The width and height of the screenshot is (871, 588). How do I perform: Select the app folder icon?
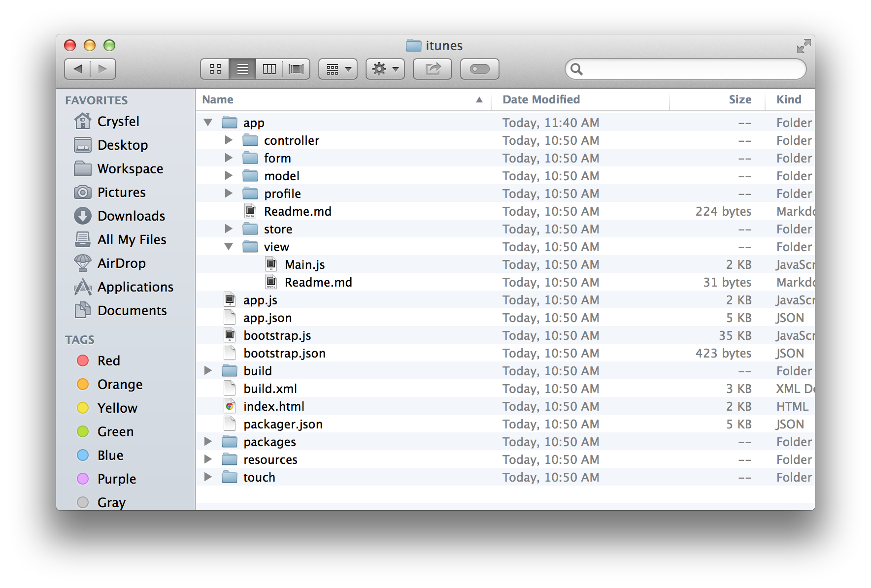pos(230,122)
